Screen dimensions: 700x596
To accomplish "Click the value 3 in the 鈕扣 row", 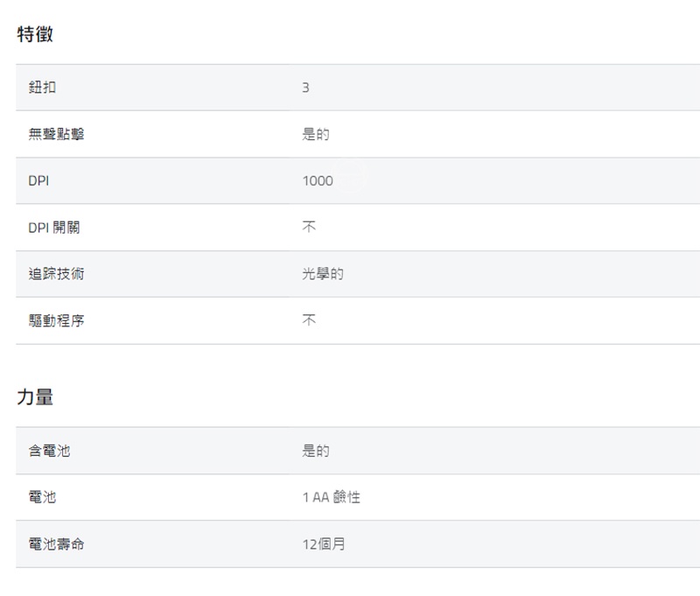I will click(305, 88).
